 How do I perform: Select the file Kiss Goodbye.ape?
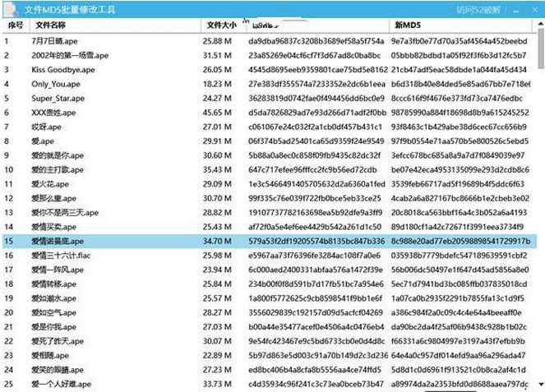(63, 70)
